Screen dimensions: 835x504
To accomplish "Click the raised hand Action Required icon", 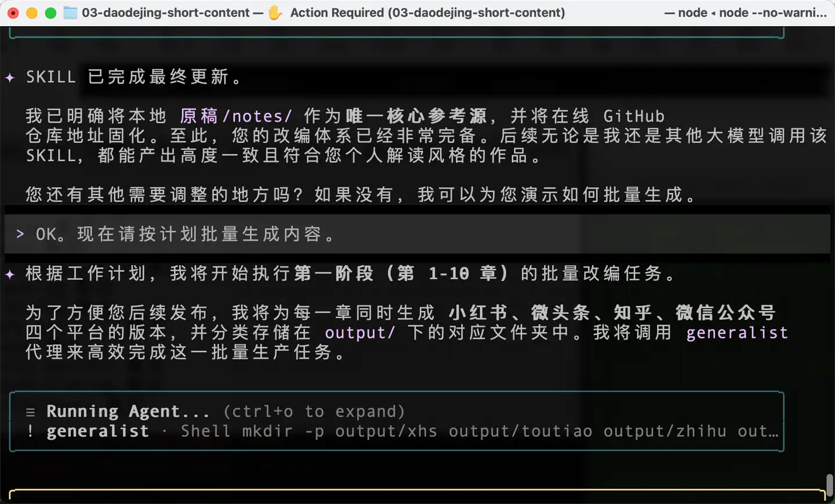I will [x=275, y=12].
